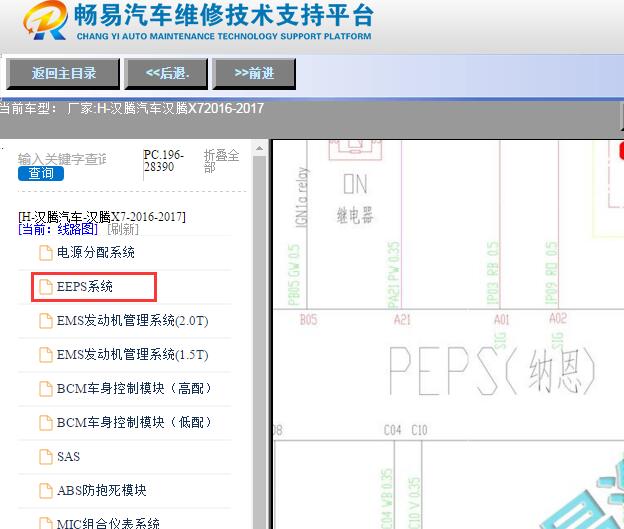Open the EEPS系统 tree item
624x529 pixels.
pos(84,287)
